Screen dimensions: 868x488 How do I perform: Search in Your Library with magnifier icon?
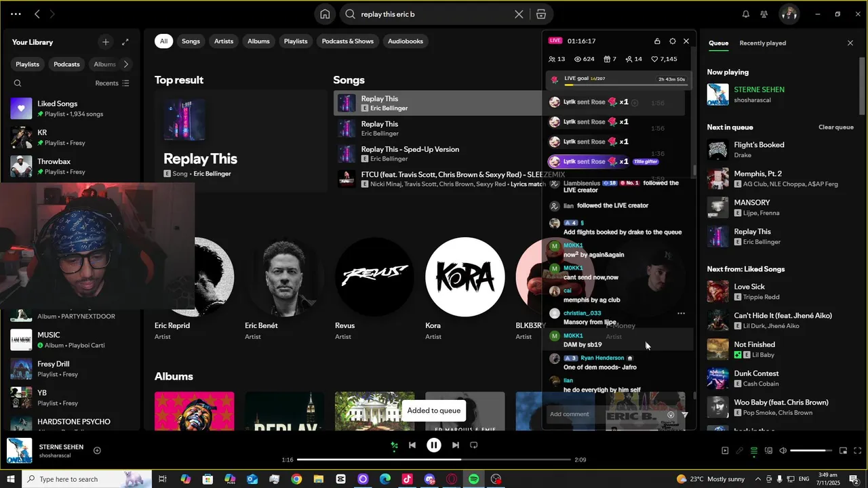[x=18, y=83]
